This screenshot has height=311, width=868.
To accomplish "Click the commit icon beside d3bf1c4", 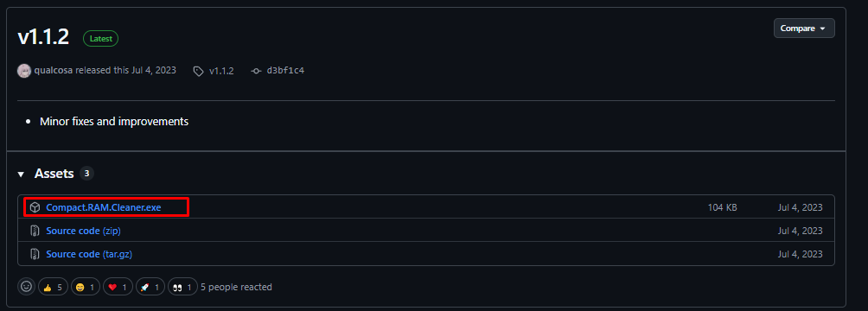I will (256, 72).
